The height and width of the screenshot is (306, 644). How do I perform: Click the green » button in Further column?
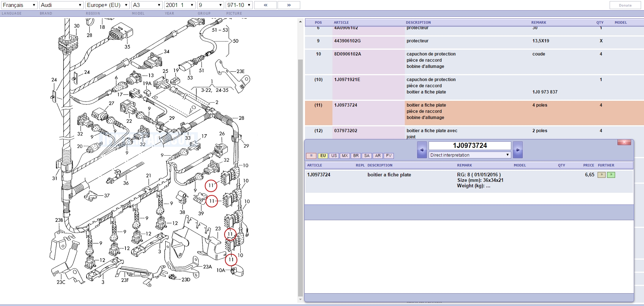tap(611, 175)
